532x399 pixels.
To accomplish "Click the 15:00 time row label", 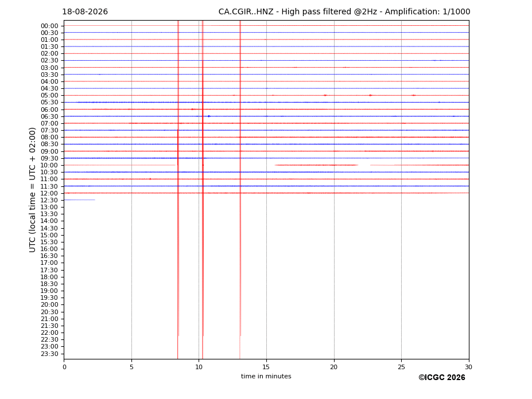I will click(49, 235).
